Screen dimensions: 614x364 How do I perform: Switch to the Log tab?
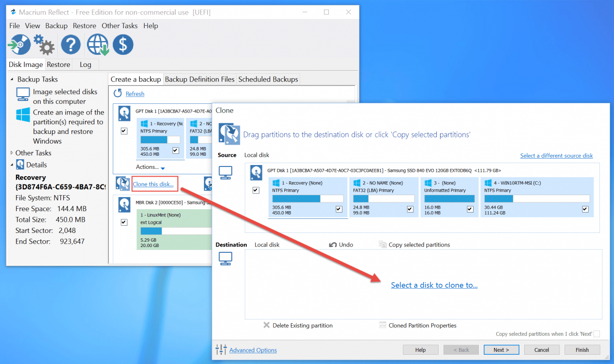pos(85,65)
